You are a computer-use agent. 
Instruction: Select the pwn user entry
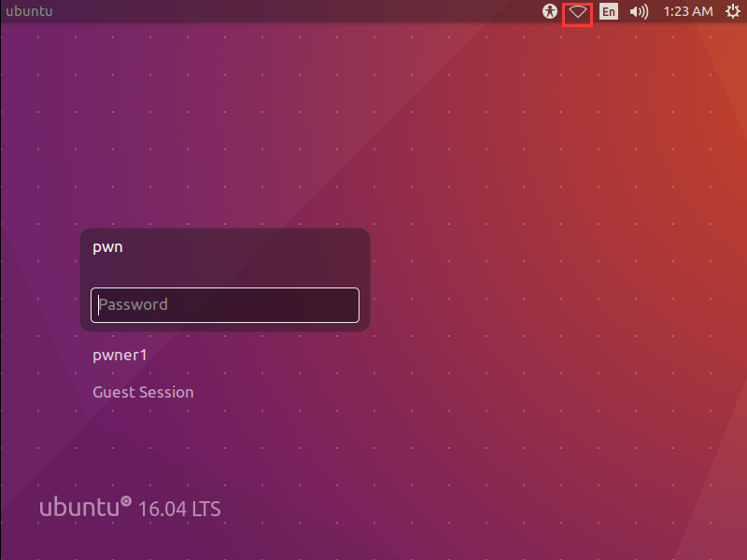click(x=107, y=247)
